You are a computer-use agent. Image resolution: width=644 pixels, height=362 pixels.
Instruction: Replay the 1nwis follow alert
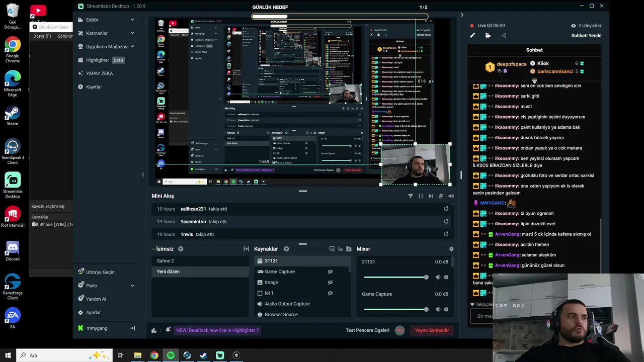(x=446, y=234)
